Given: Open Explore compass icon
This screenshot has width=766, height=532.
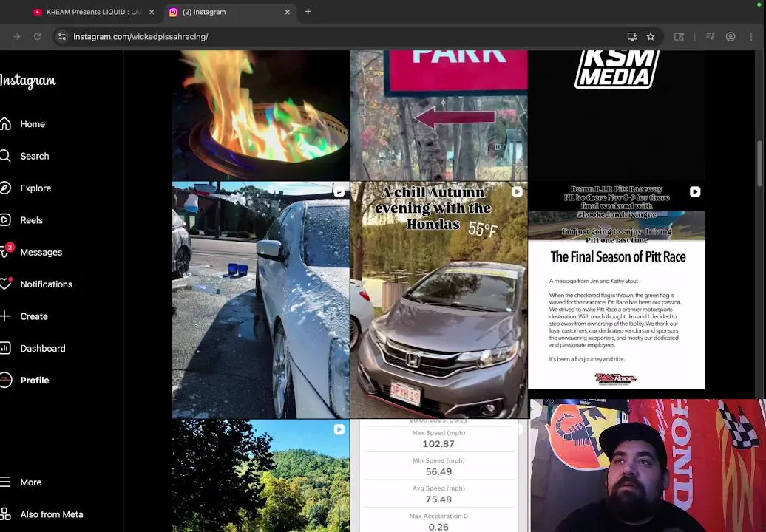Looking at the screenshot, I should (5, 188).
